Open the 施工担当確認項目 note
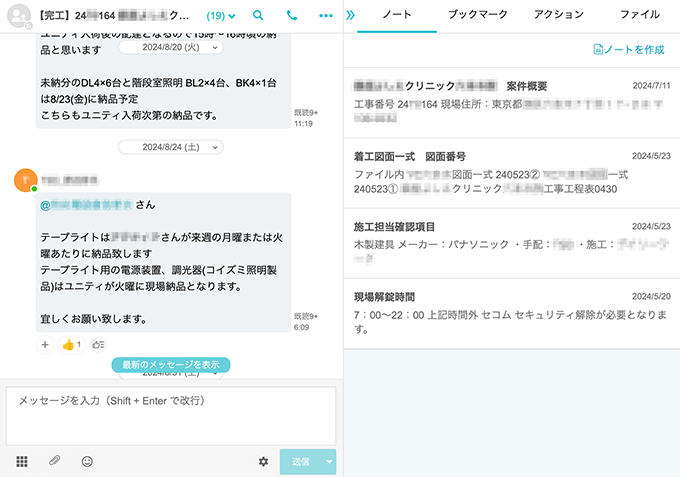The image size is (680, 477). [x=512, y=243]
